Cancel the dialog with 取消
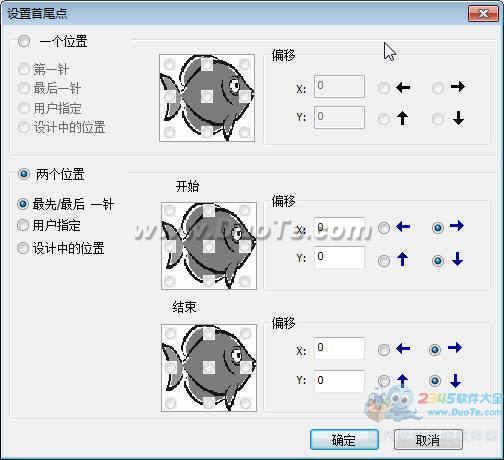This screenshot has height=460, width=504. pos(428,440)
